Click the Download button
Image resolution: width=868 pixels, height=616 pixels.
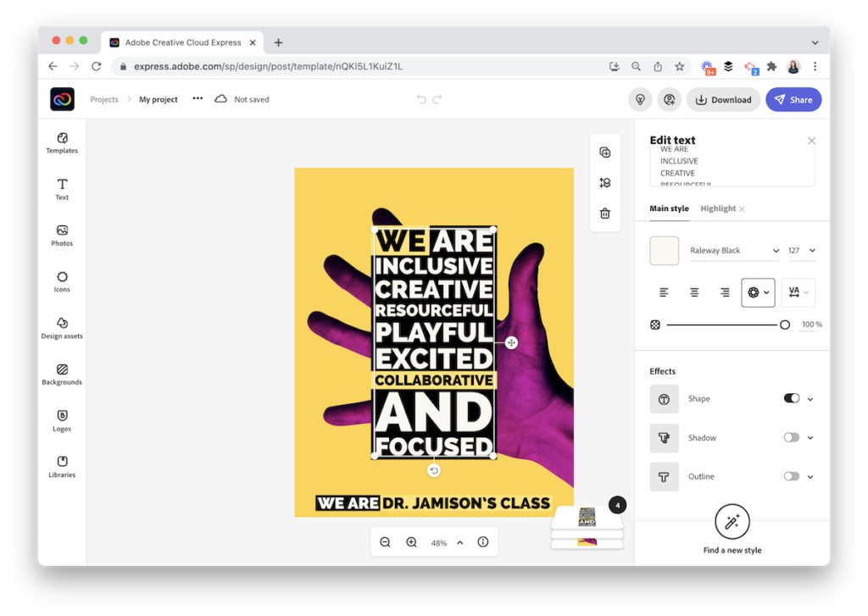(723, 99)
